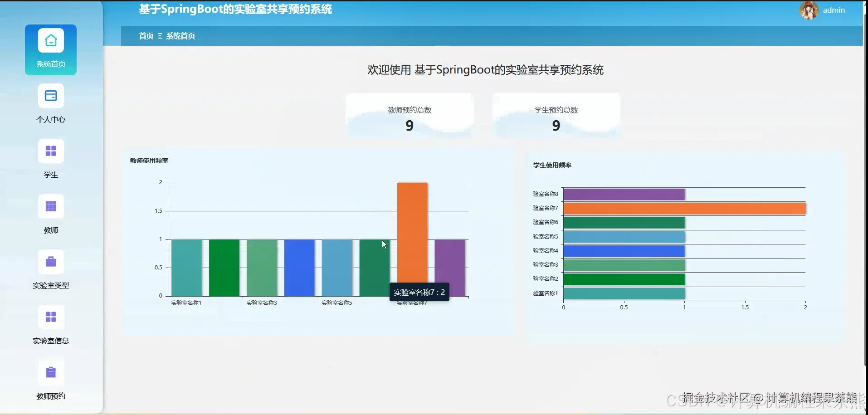This screenshot has height=415, width=868.
Task: Click the 首页 breadcrumb link
Action: point(146,36)
